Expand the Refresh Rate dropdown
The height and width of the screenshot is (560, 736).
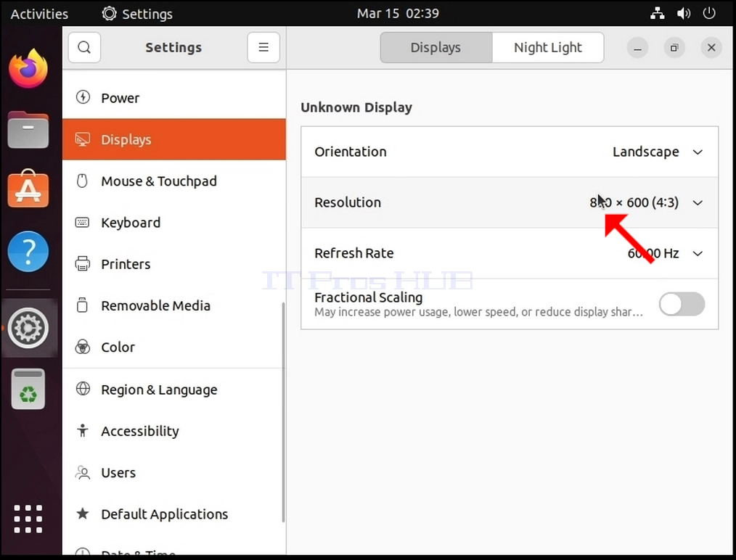[510, 253]
